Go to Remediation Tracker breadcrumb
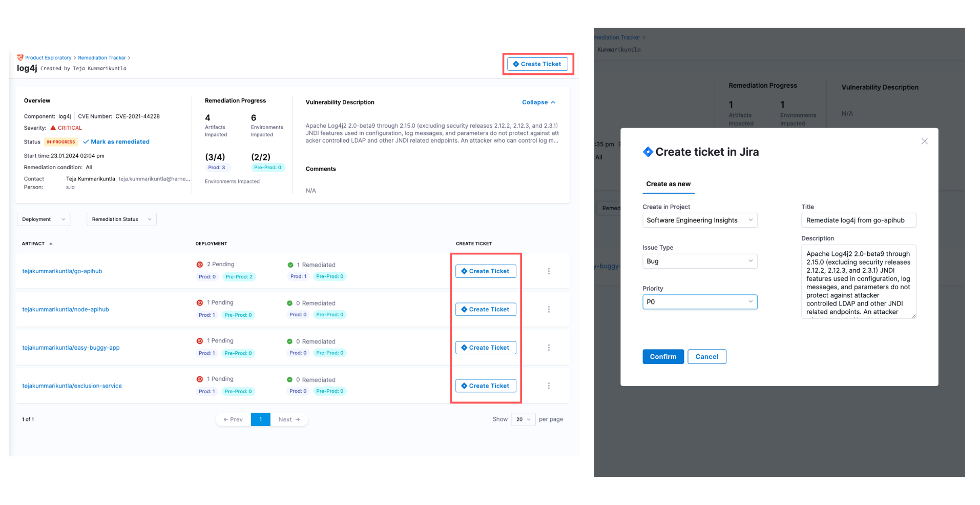The width and height of the screenshot is (980, 505). pyautogui.click(x=102, y=58)
